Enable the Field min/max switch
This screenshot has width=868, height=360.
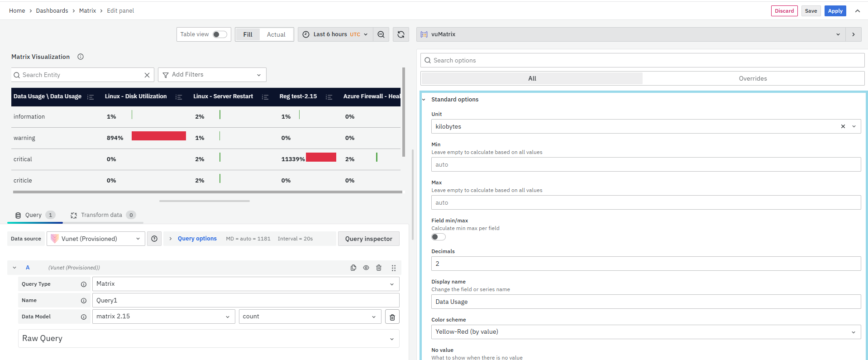click(438, 237)
